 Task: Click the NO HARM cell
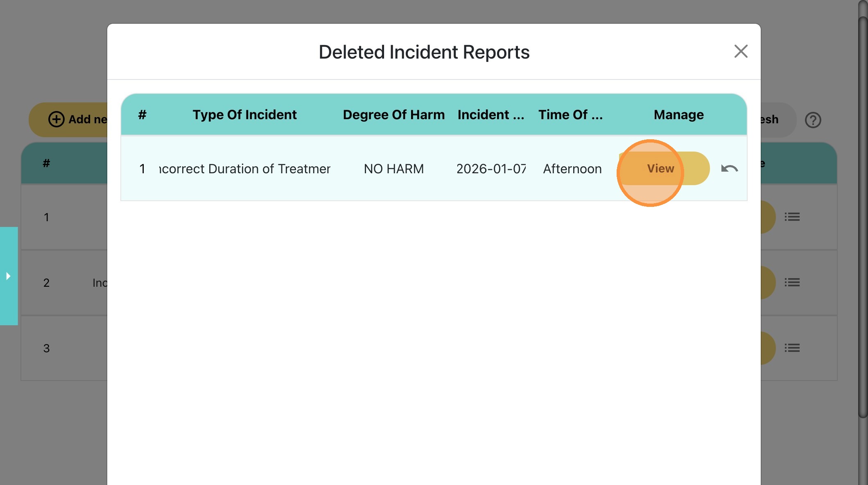click(393, 169)
